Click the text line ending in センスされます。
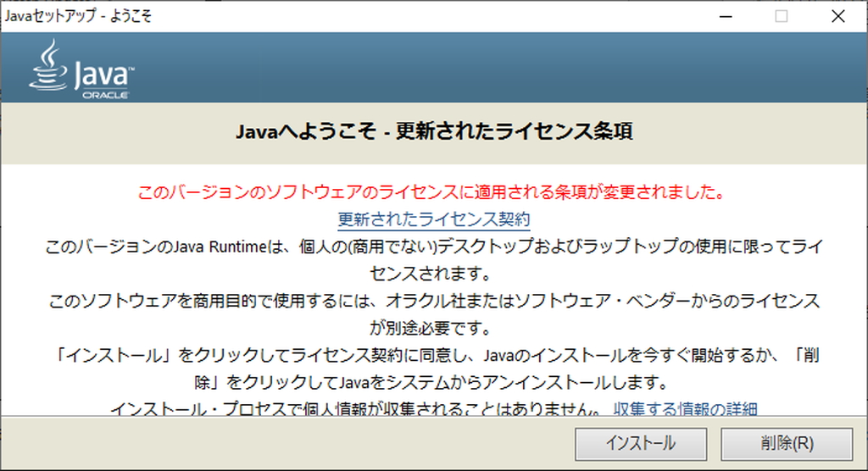Viewport: 868px width, 471px height. pos(431,274)
